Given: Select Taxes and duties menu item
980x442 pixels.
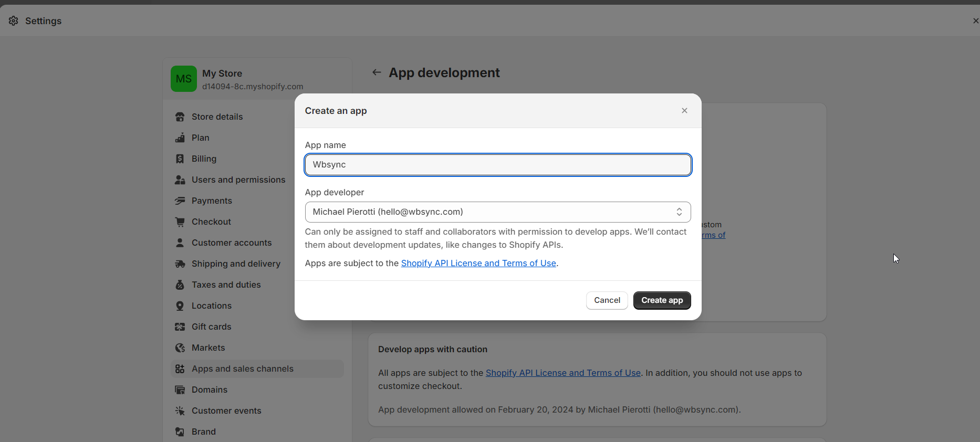Looking at the screenshot, I should point(226,285).
